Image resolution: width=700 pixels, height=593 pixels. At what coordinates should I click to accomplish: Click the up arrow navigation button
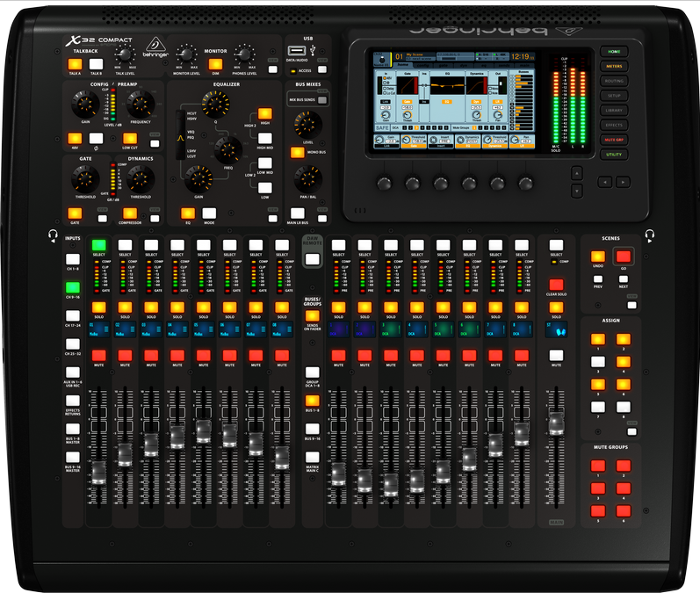tap(577, 173)
